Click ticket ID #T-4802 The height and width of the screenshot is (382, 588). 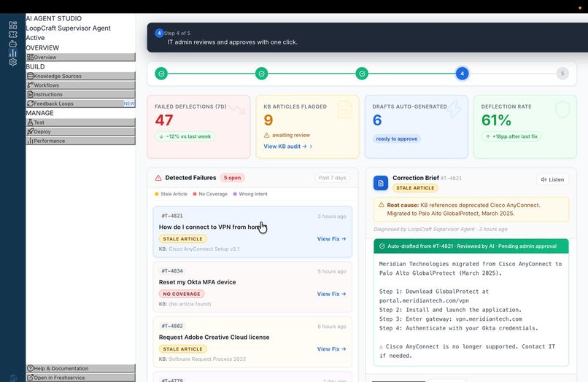[172, 326]
